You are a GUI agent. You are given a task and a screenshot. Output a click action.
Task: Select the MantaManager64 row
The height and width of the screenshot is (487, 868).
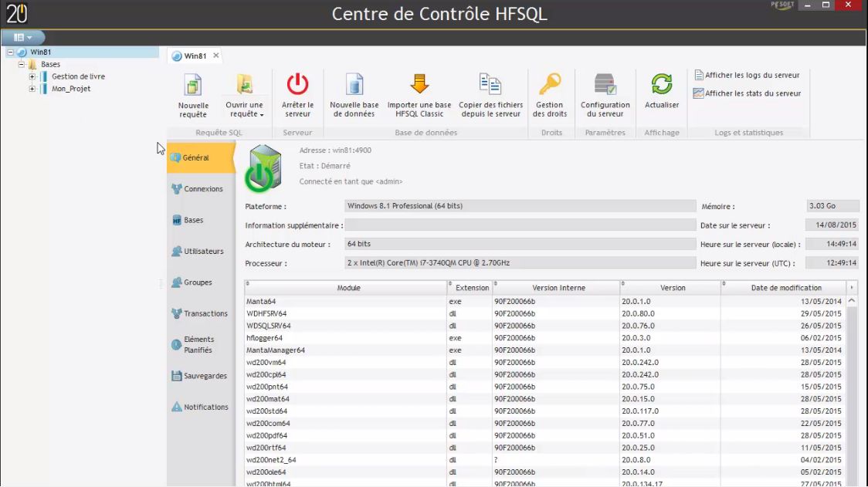tap(544, 350)
